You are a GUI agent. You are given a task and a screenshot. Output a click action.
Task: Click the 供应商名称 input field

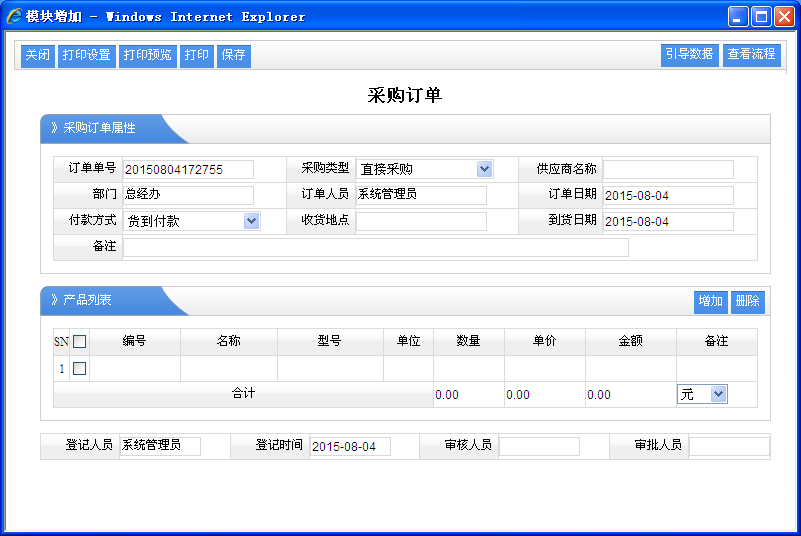(668, 169)
